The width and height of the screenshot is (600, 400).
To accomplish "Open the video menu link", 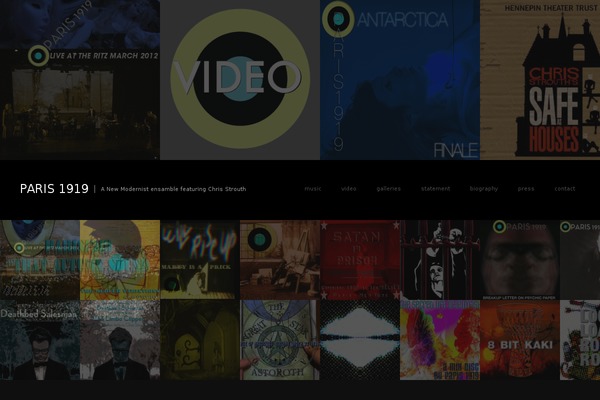I will click(x=349, y=189).
